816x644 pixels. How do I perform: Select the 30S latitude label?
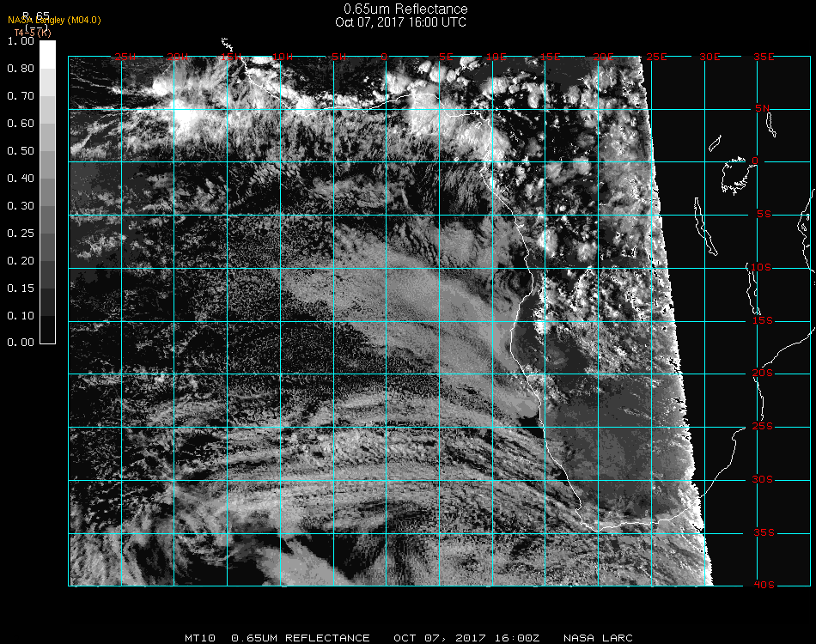click(x=763, y=480)
